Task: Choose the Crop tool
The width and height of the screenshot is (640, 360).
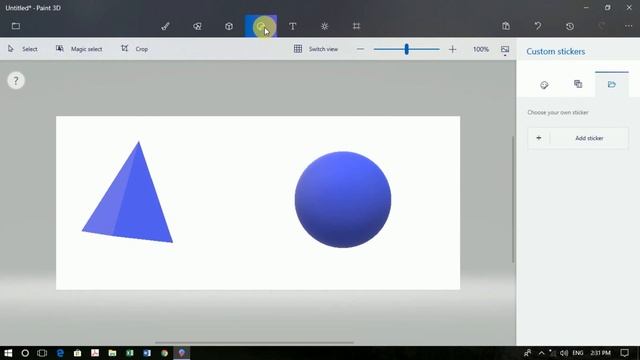Action: tap(134, 49)
